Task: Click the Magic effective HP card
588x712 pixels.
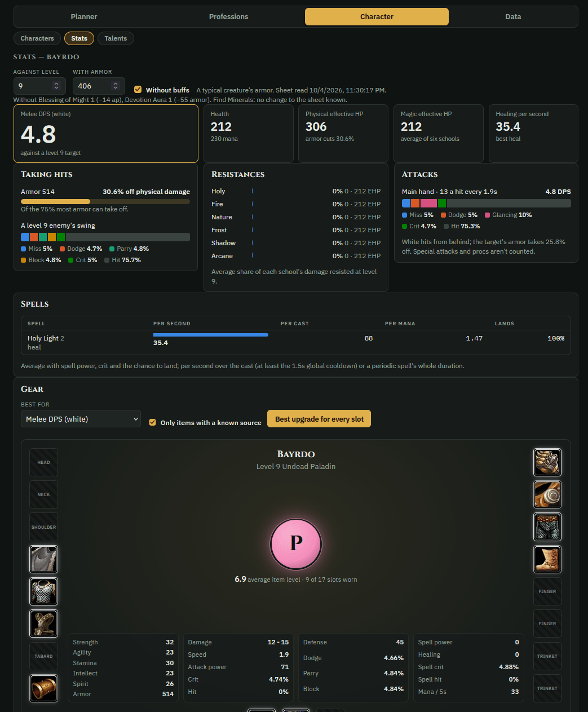Action: pyautogui.click(x=439, y=134)
